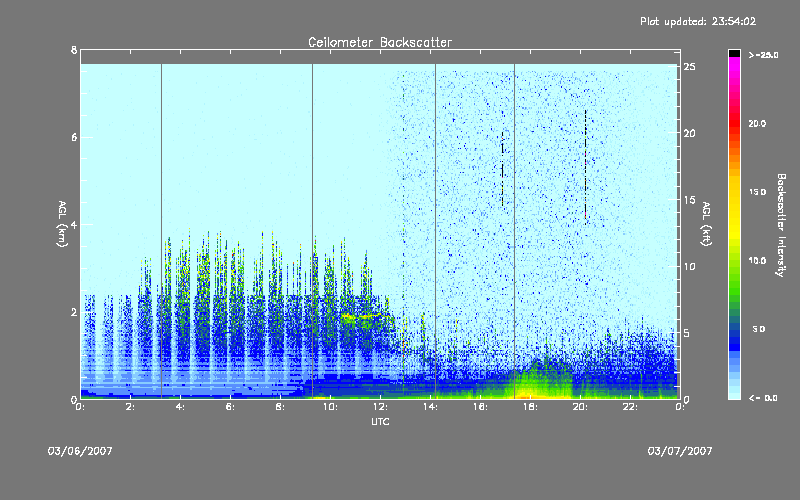The width and height of the screenshot is (800, 500).
Task: Click the vertical gray marker line after 17 UTC
Action: point(514,231)
